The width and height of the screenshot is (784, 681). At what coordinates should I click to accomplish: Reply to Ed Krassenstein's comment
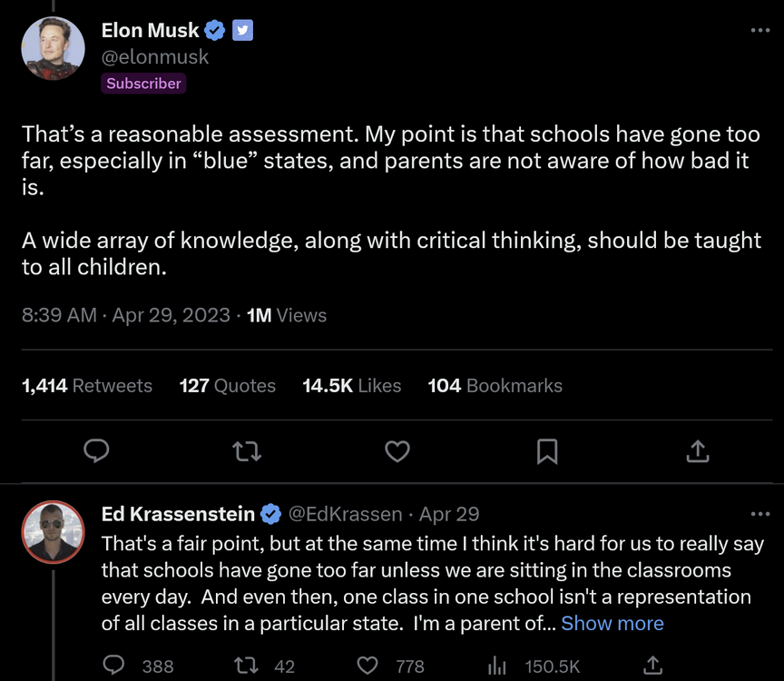coord(113,666)
